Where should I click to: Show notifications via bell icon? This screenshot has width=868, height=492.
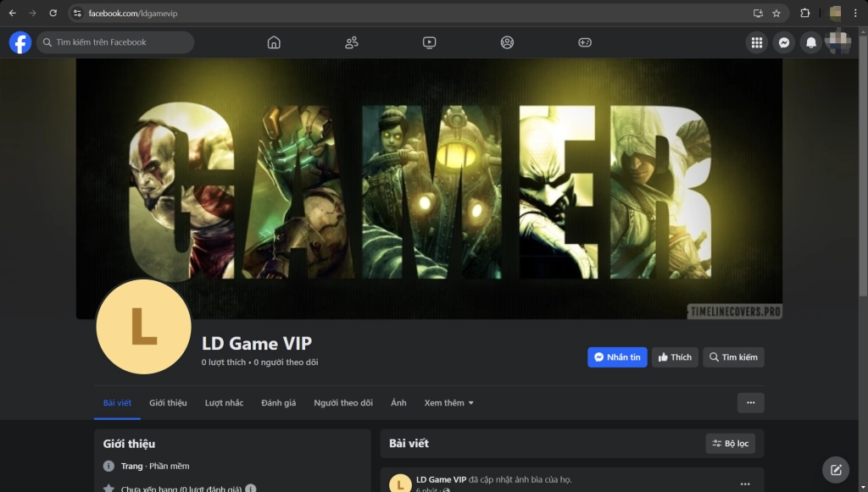[811, 42]
